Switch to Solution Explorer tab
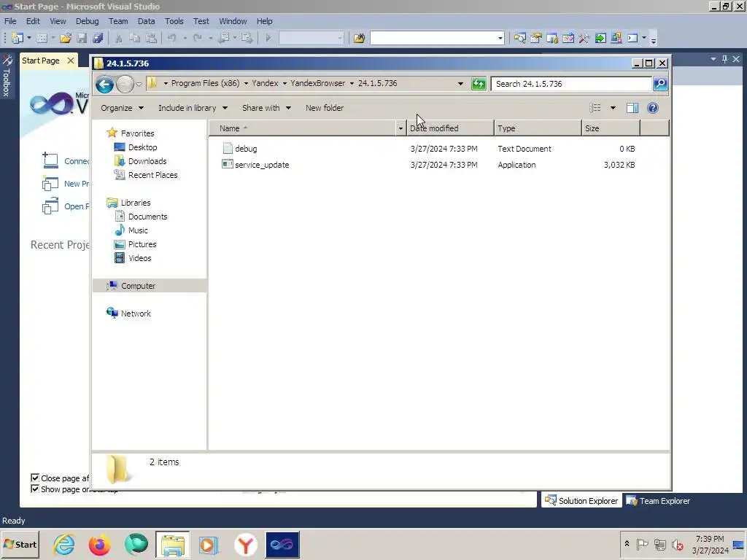 581,501
